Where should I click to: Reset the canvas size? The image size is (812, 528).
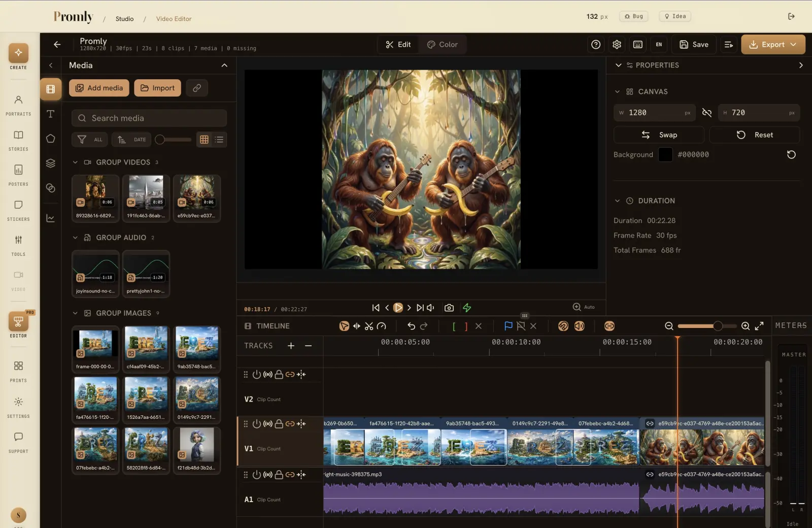pos(755,135)
